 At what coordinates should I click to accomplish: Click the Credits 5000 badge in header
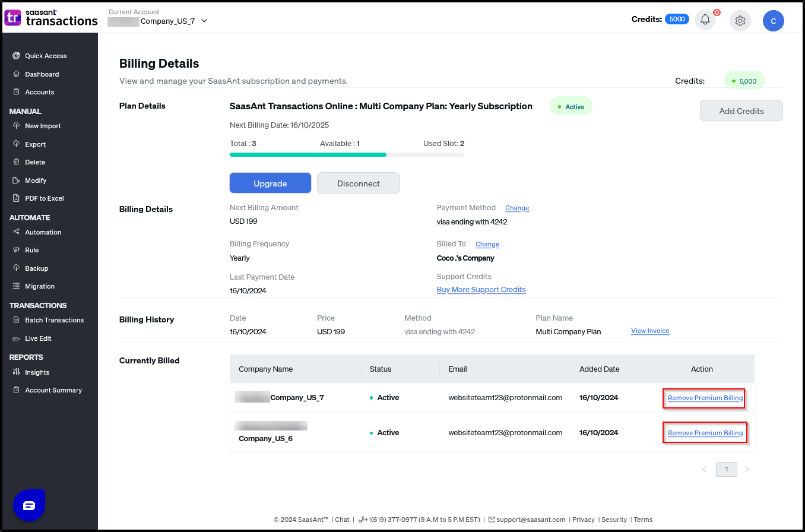(677, 19)
